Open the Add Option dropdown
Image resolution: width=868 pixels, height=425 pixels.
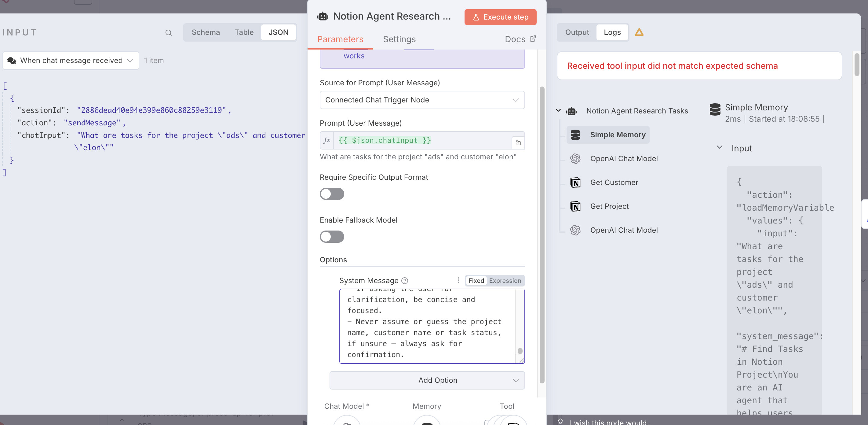[x=427, y=380]
